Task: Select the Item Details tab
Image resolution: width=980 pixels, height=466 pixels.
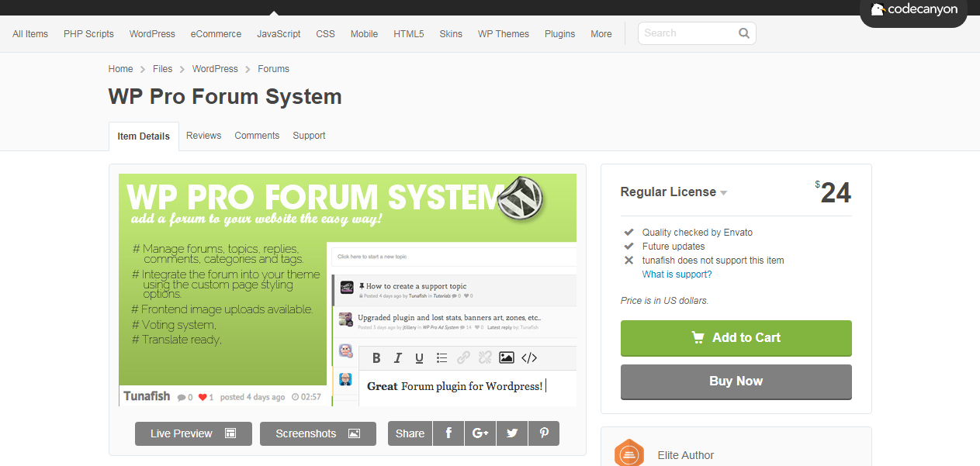Action: click(144, 136)
